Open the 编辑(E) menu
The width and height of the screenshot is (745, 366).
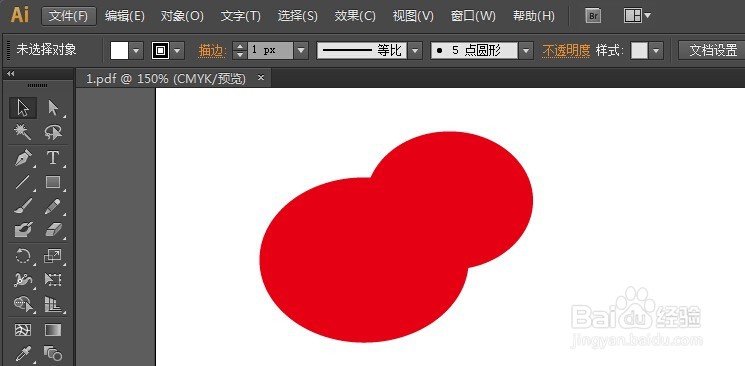124,16
